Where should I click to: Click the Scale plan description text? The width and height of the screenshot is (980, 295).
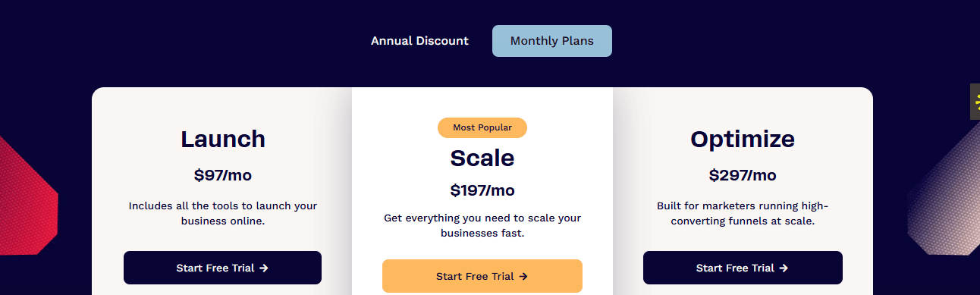482,225
